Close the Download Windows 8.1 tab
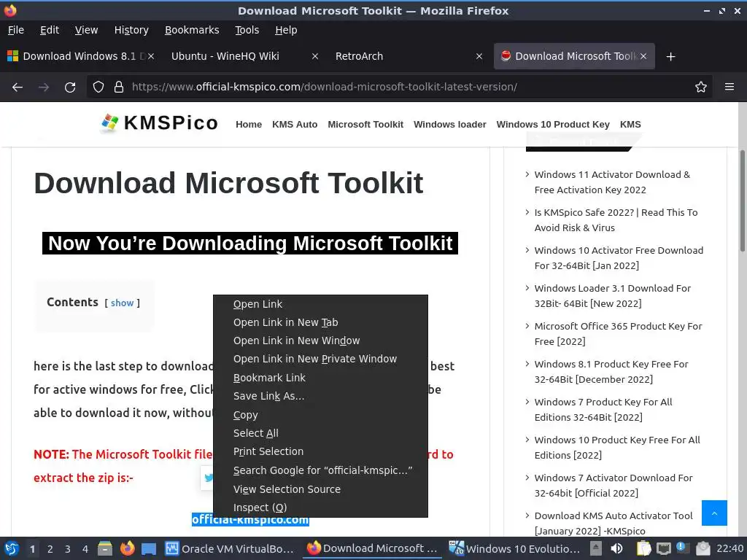The height and width of the screenshot is (560, 747). (x=150, y=56)
